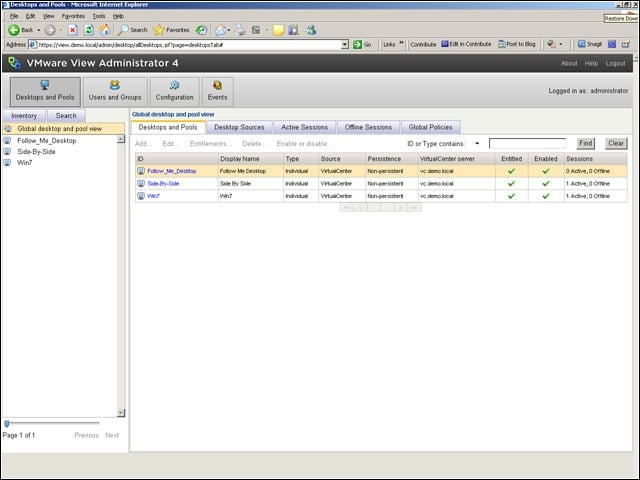Click Edit in Contribute toolbar button
Image resolution: width=640 pixels, height=480 pixels.
tap(466, 44)
